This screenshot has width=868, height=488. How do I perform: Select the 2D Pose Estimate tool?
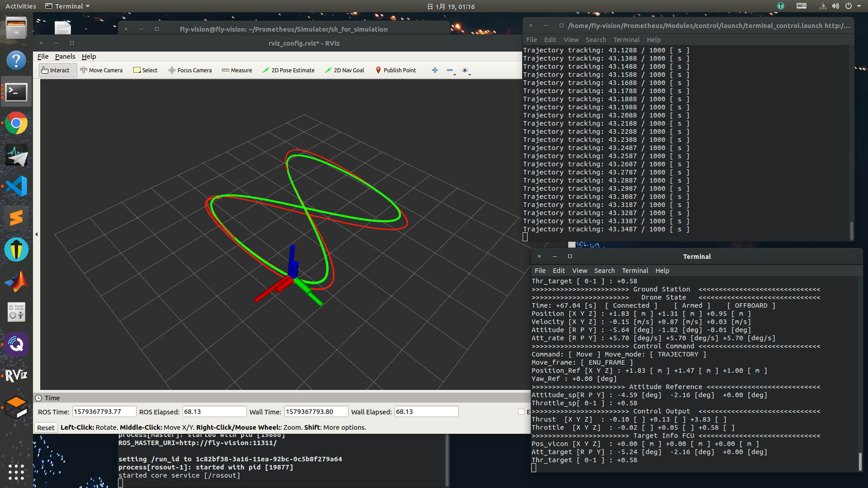click(288, 70)
